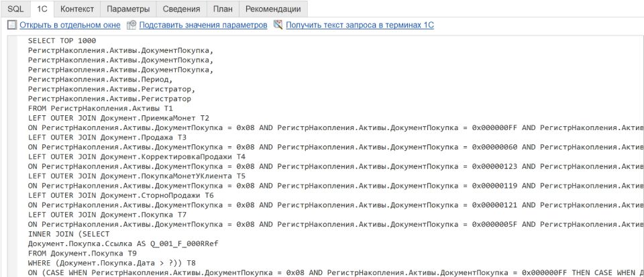Screen dimensions: 644x277
Task: Click the 'INNER JOIN (SELECT' line
Action: [66, 234]
